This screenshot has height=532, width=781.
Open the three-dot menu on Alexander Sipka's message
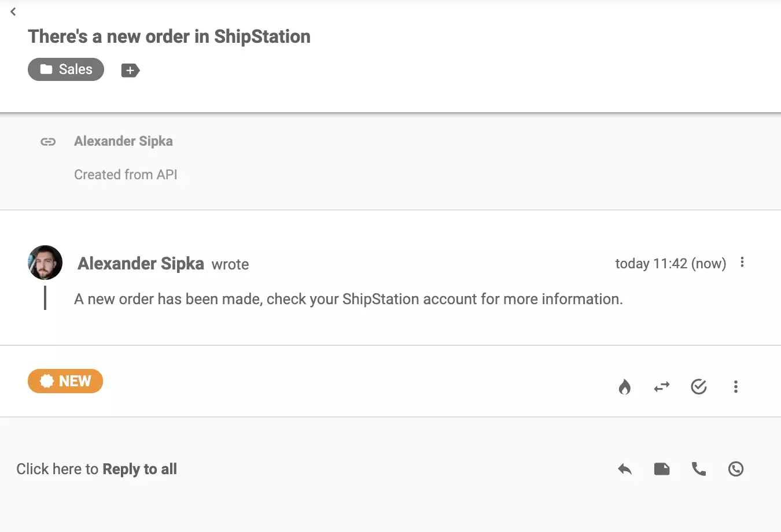click(x=742, y=263)
